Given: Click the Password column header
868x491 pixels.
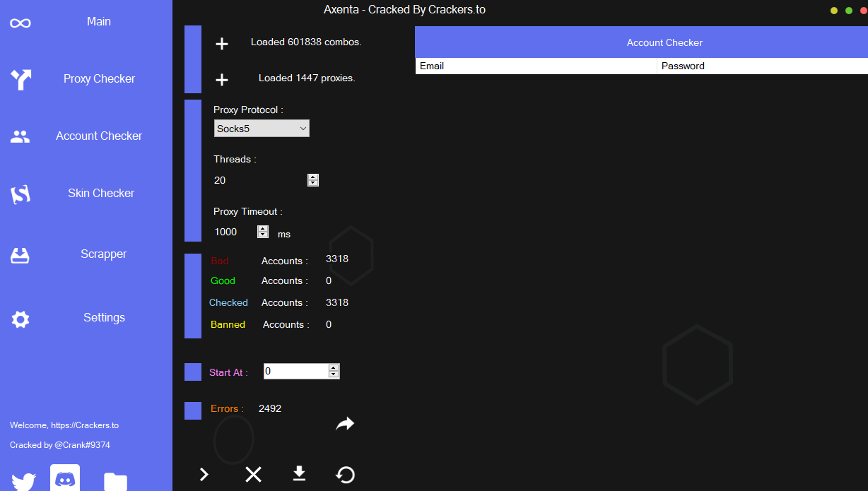Looking at the screenshot, I should pos(763,66).
